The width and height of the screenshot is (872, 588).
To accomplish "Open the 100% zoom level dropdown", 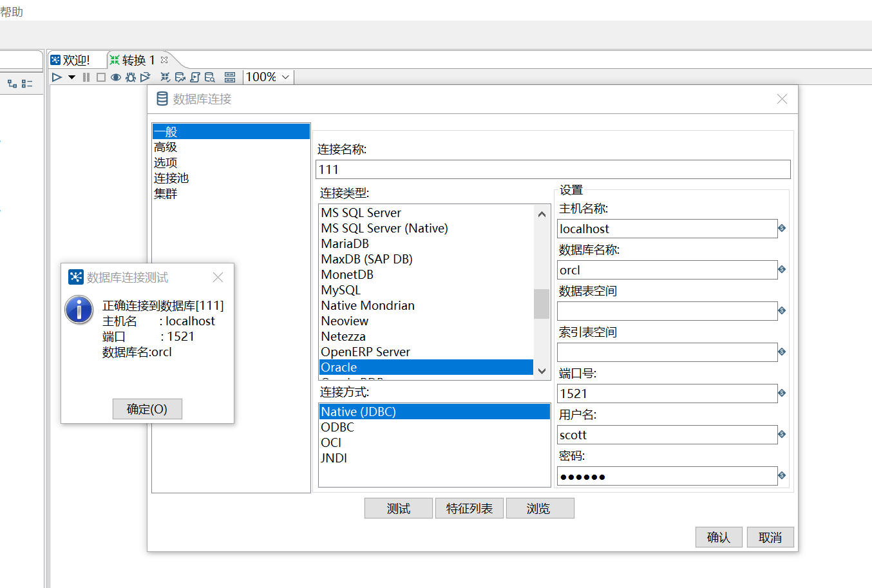I will point(284,77).
